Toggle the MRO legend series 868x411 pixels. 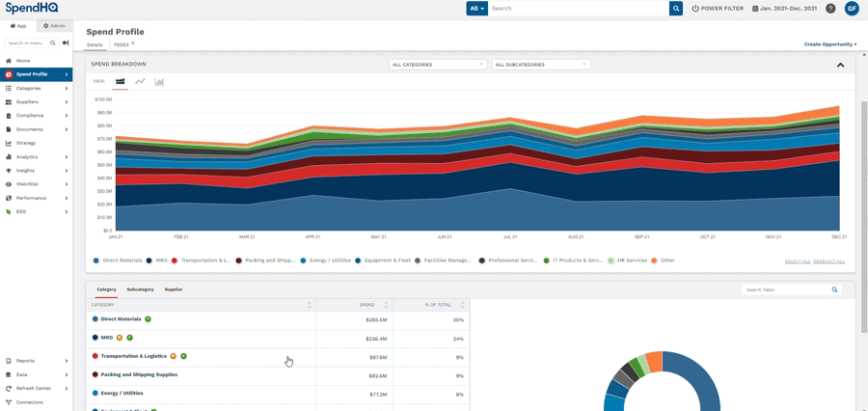click(157, 260)
